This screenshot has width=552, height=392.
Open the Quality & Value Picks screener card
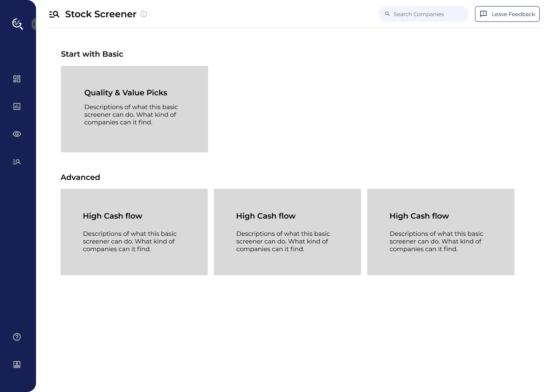click(134, 109)
